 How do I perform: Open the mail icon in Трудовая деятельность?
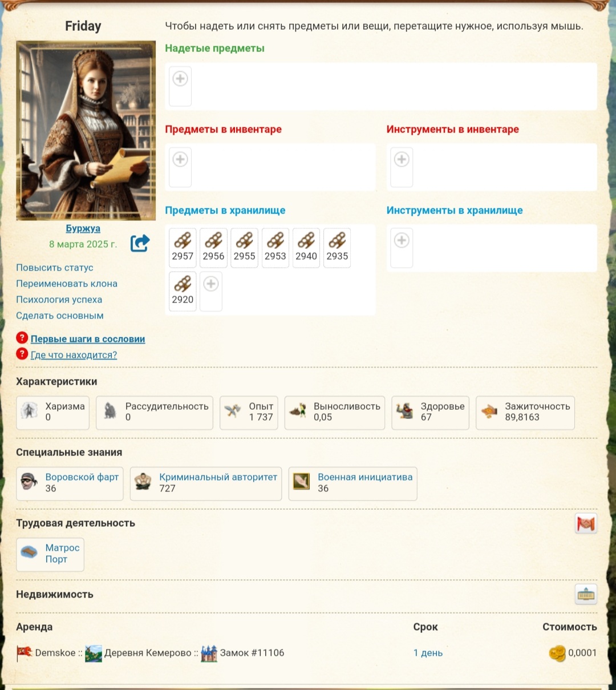tap(586, 523)
